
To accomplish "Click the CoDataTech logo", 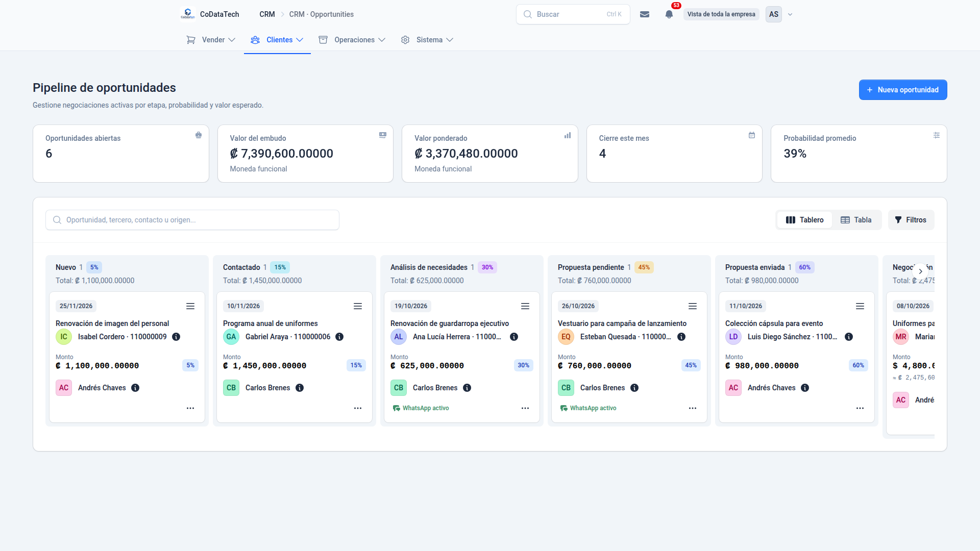I will click(x=188, y=14).
